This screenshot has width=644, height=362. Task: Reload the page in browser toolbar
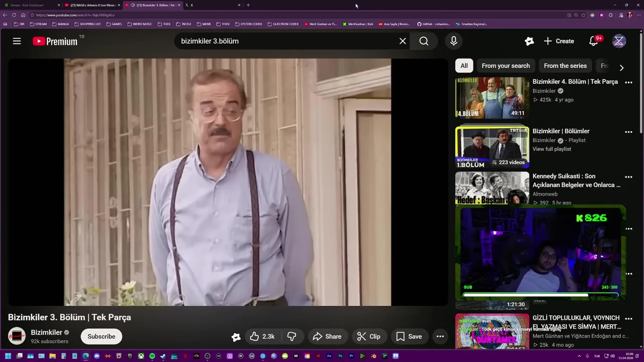click(14, 15)
